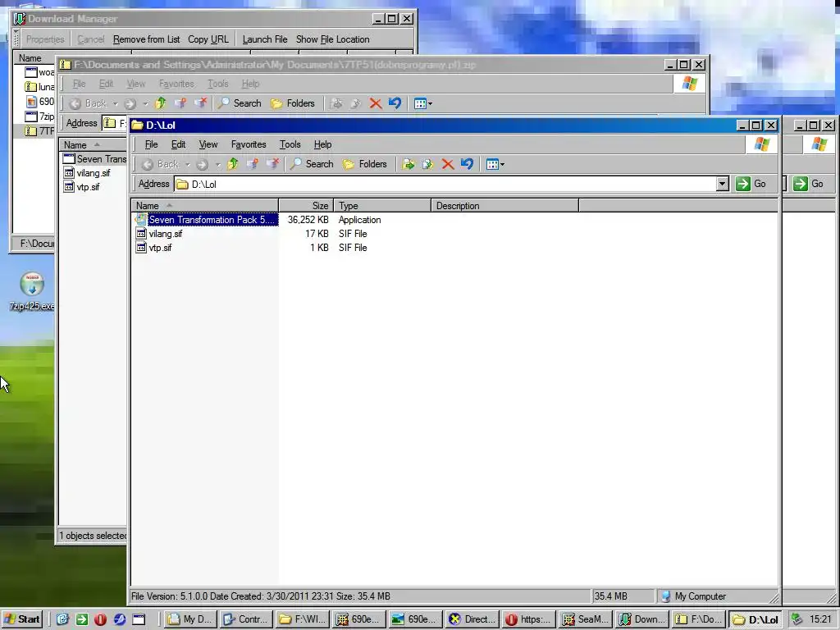840x630 pixels.
Task: Sort by the Type column header
Action: 382,206
